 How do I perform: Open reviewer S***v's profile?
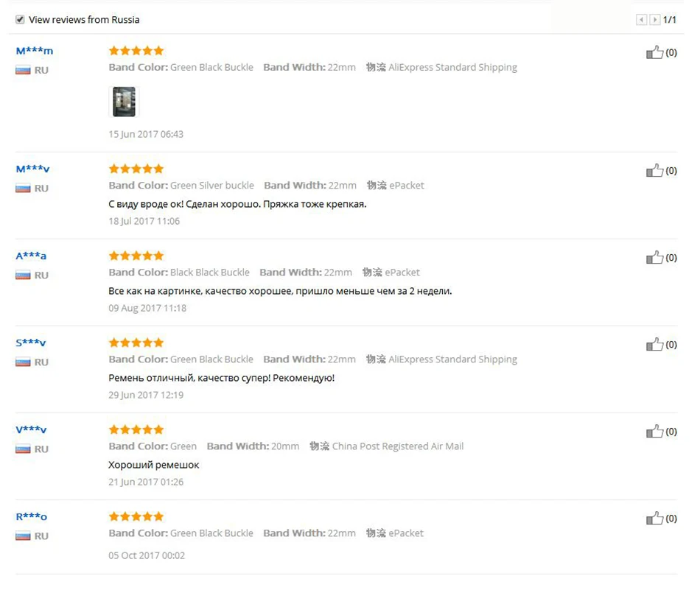tap(31, 343)
